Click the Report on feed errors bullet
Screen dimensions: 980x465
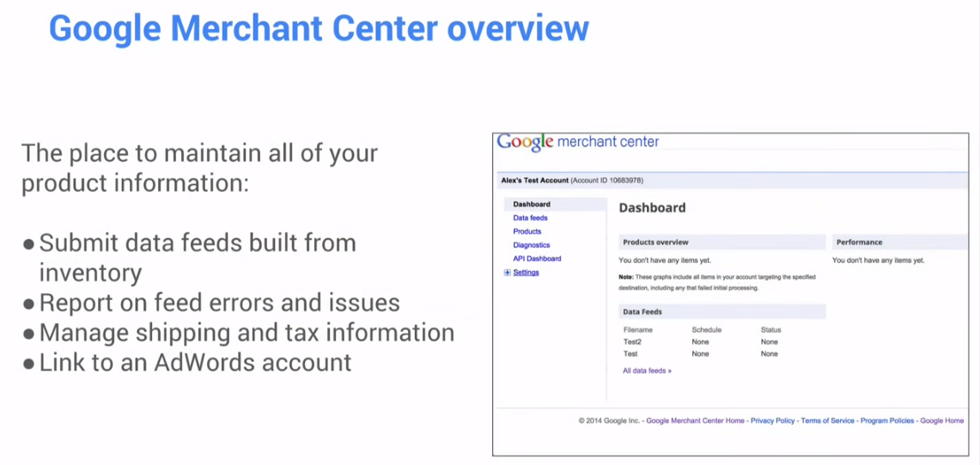(x=211, y=303)
